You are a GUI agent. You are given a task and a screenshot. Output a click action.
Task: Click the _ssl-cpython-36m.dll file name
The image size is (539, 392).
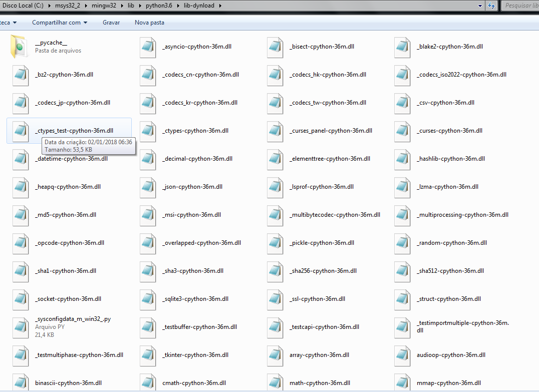coord(317,299)
